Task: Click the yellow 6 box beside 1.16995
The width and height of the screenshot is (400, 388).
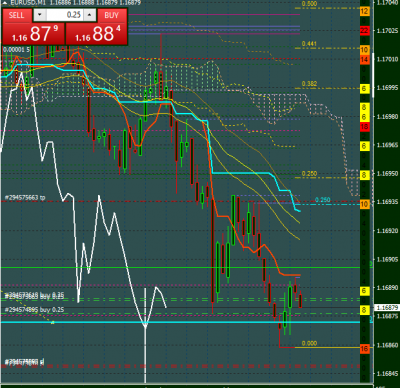Action: click(x=365, y=89)
